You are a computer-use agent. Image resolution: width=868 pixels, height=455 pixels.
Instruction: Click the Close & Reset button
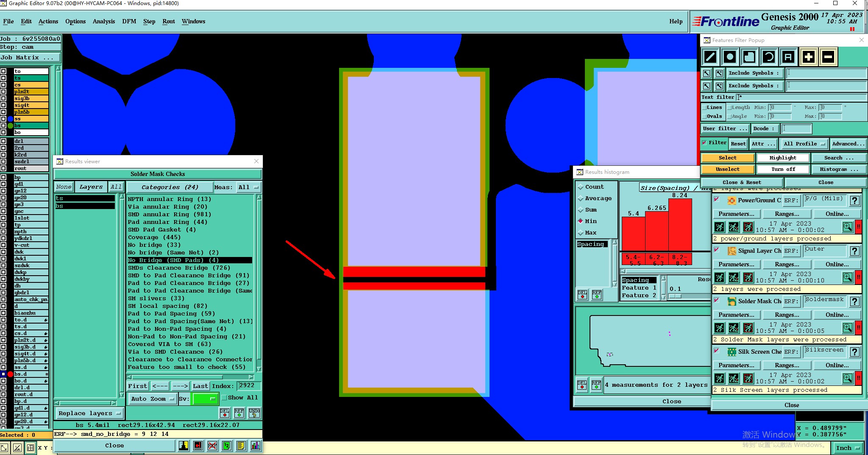pos(742,182)
